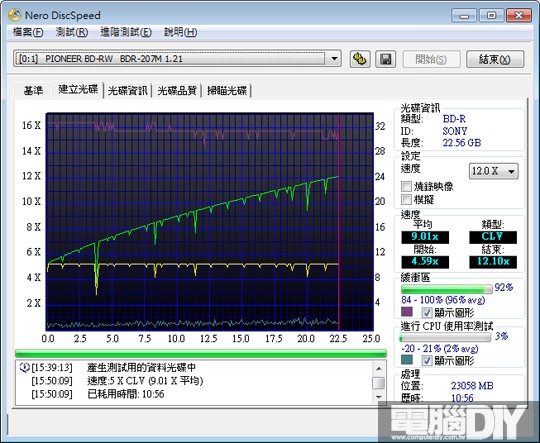Minimize the Nero DiscSpeed window
The width and height of the screenshot is (540, 443).
(x=464, y=16)
